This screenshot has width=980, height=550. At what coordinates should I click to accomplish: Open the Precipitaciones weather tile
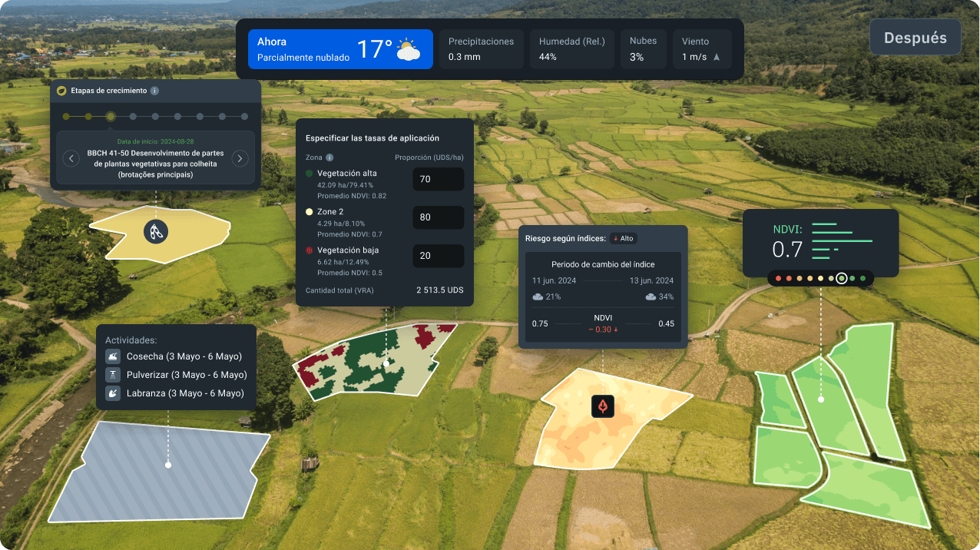pyautogui.click(x=482, y=49)
